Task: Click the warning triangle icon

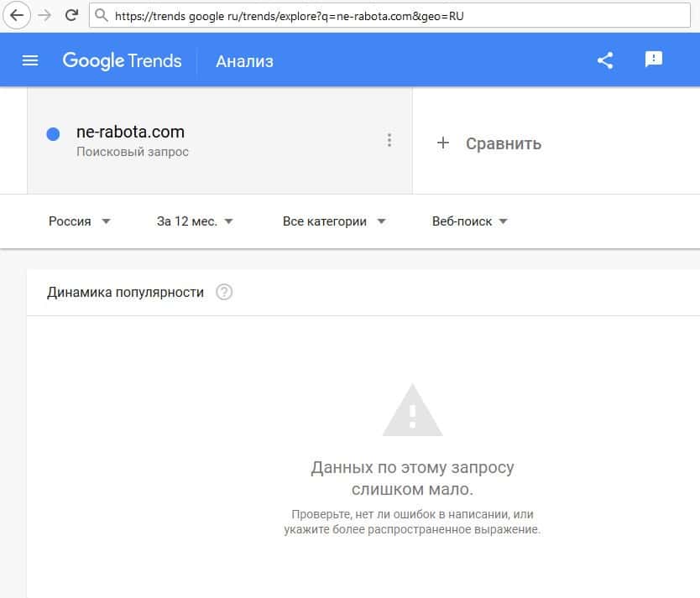Action: 412,411
